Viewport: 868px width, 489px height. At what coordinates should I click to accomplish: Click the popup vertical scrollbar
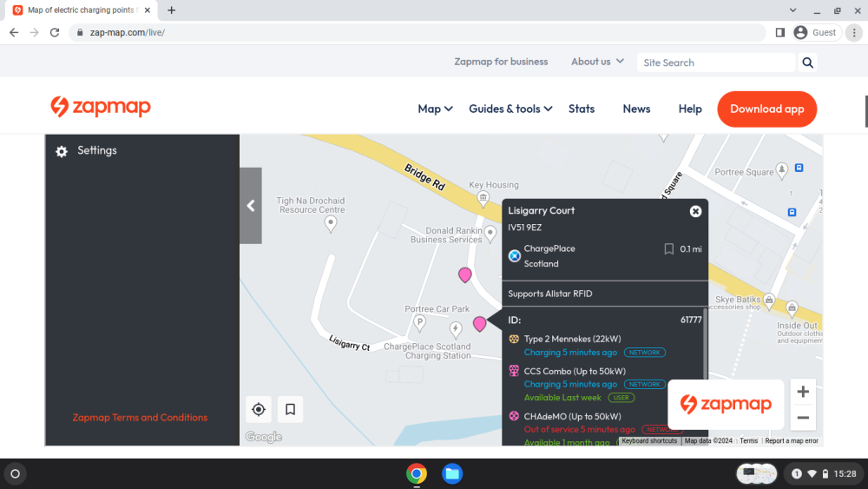705,345
